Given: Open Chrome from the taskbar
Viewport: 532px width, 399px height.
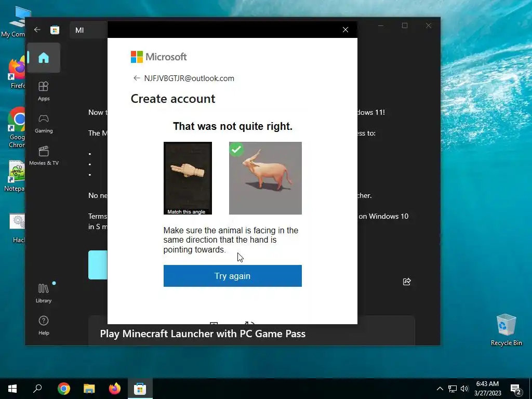Looking at the screenshot, I should 64,389.
